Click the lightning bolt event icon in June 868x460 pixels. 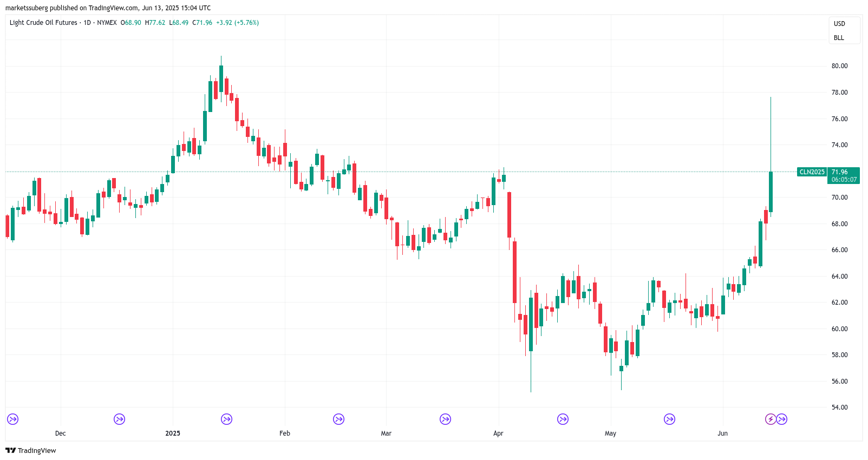pyautogui.click(x=771, y=419)
